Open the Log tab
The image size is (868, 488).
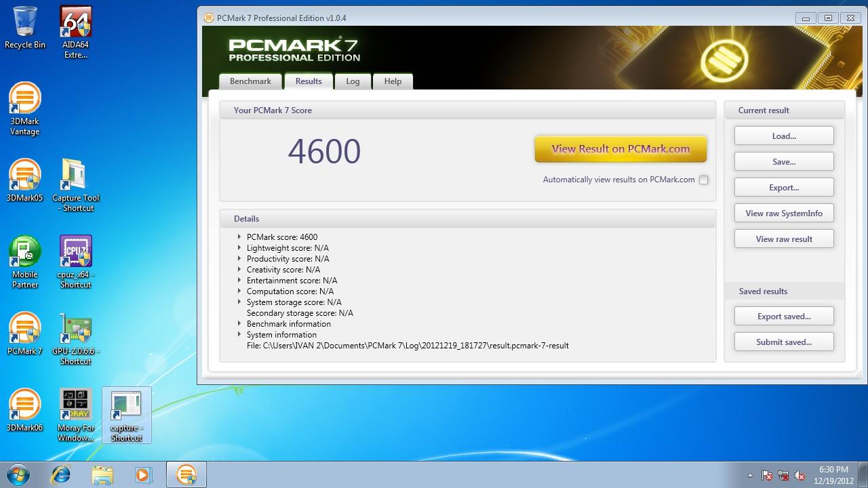point(353,81)
